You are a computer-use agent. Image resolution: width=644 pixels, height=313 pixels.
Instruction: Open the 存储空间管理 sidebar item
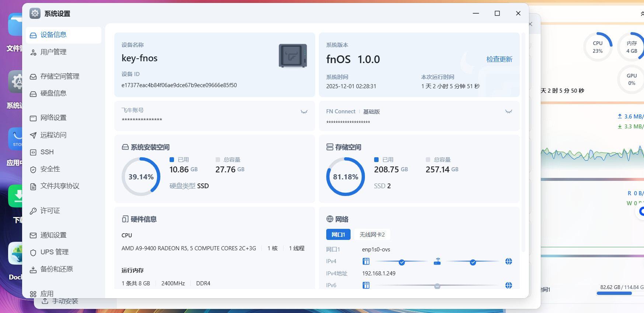point(60,76)
